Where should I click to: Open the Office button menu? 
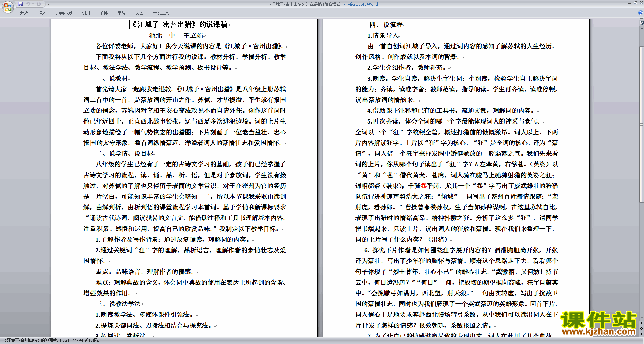[7, 7]
